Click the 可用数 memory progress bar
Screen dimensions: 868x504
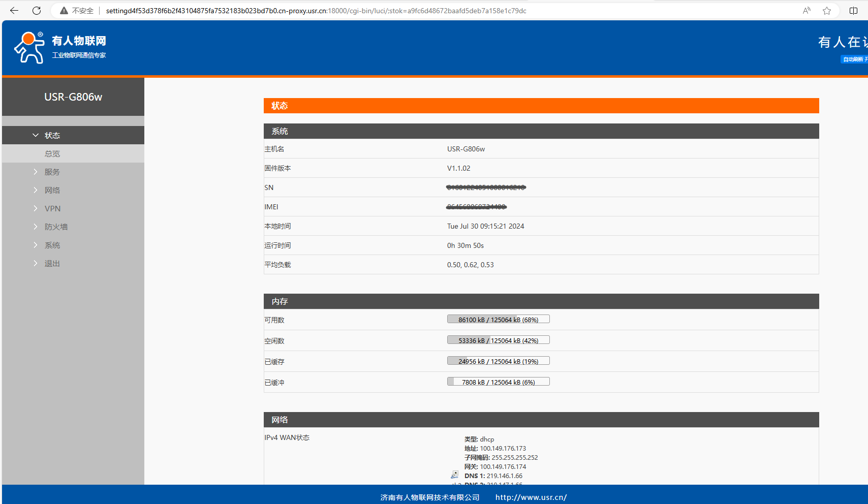click(498, 320)
